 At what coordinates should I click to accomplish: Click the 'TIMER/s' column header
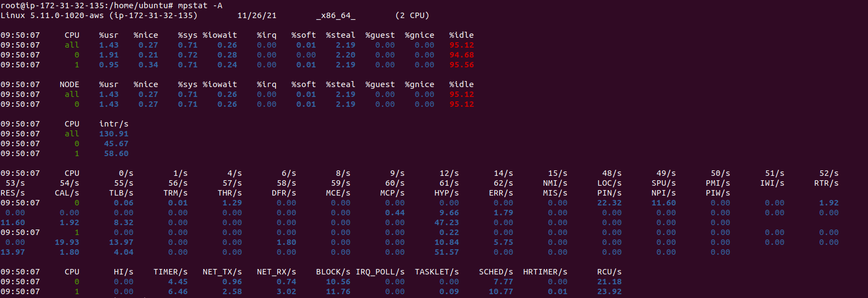[170, 272]
